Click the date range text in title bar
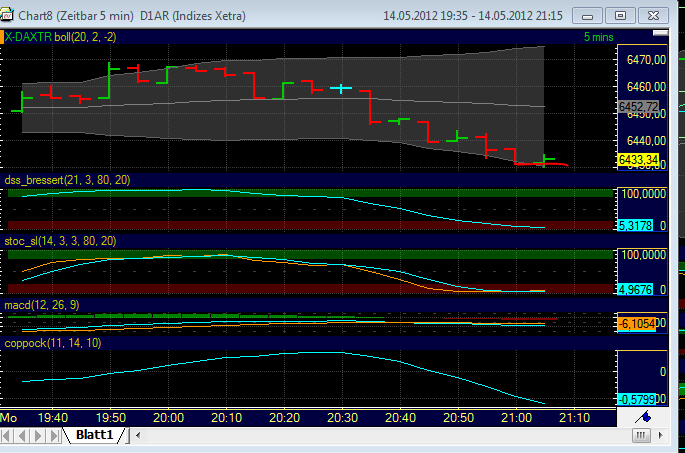685x453 pixels. [x=473, y=16]
